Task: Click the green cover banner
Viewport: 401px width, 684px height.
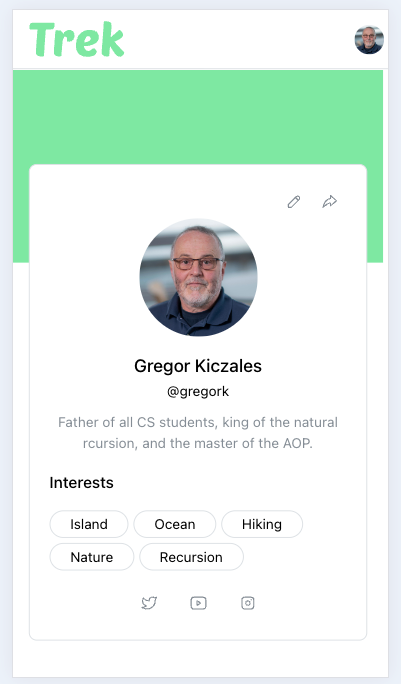Action: tap(198, 117)
